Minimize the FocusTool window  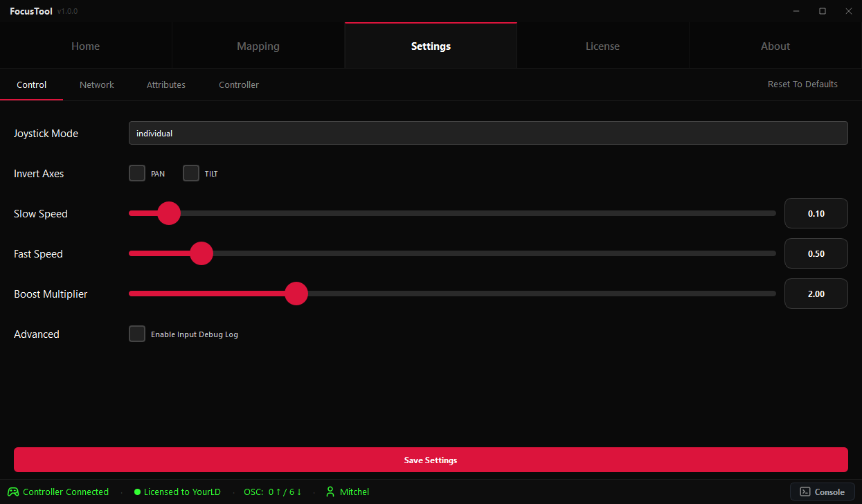coord(796,11)
